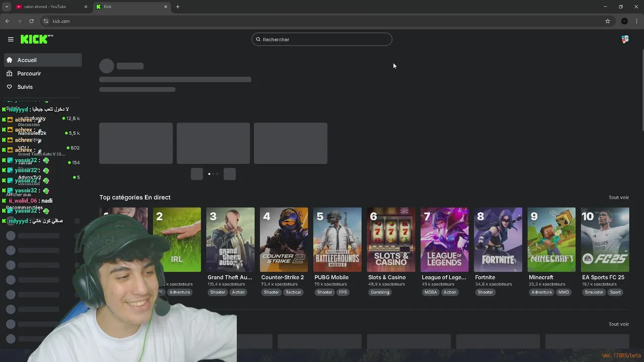Image resolution: width=644 pixels, height=362 pixels.
Task: Select Shooter tag under PUBG Mobile
Action: [x=325, y=292]
